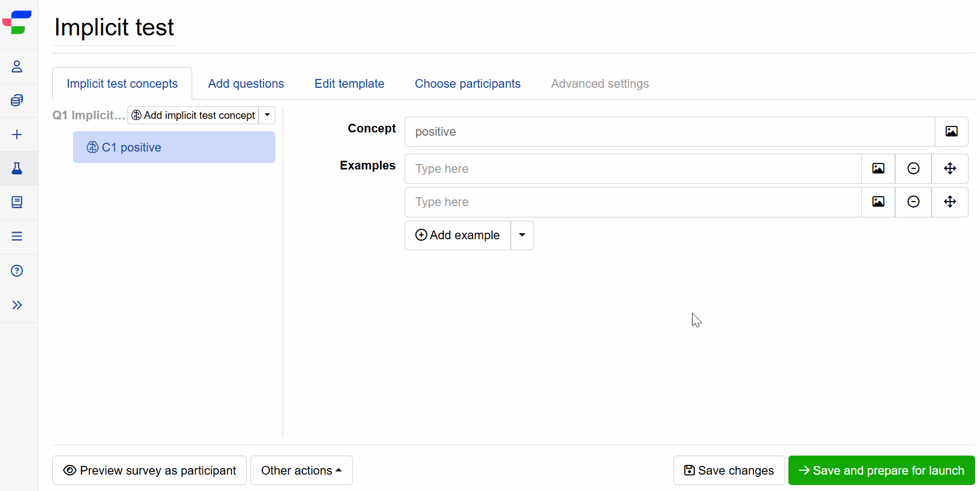Open the Add example dropdown arrow
Viewport: 980px width, 491px height.
point(522,235)
